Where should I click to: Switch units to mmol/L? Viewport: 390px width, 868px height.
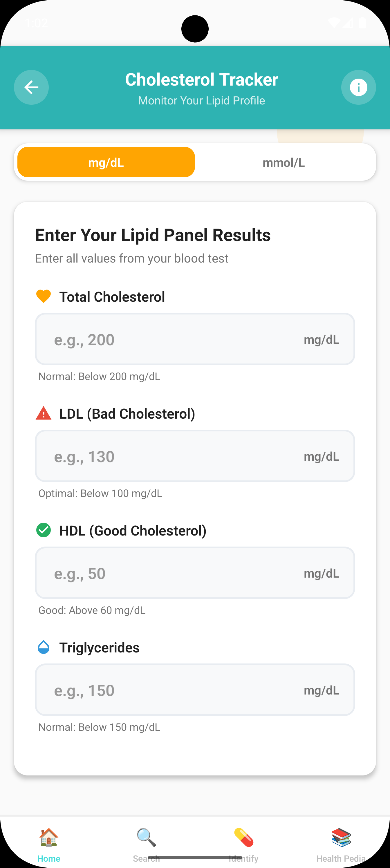click(x=284, y=162)
